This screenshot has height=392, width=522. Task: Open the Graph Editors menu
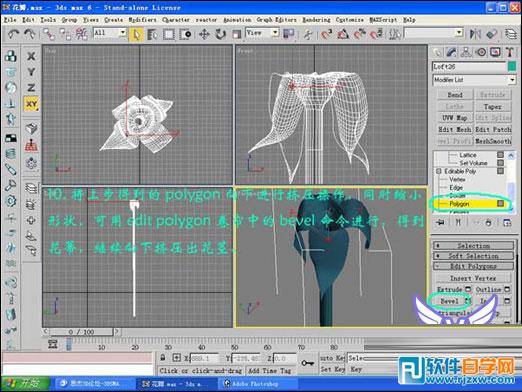(277, 20)
